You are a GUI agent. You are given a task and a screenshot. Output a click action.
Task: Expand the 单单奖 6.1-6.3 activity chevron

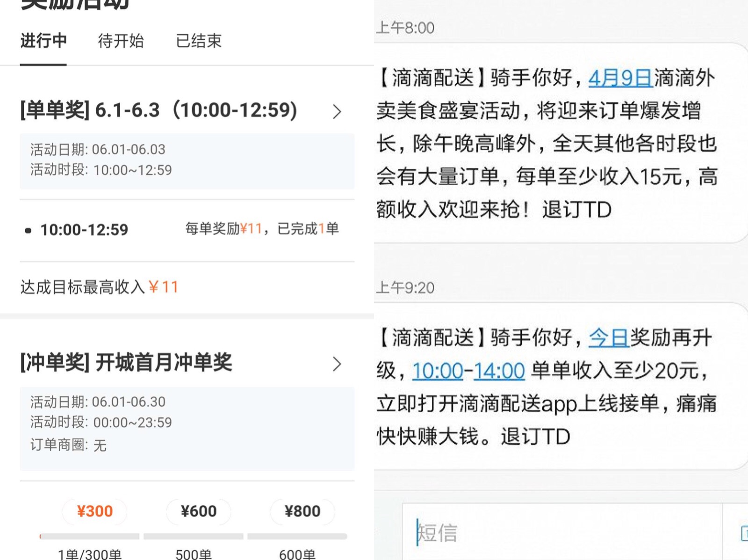[x=337, y=111]
